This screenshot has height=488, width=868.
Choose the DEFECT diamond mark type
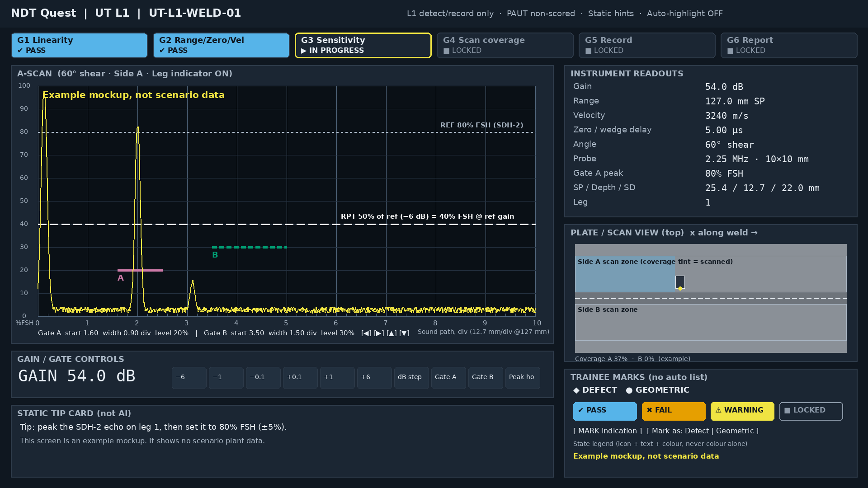pos(595,390)
